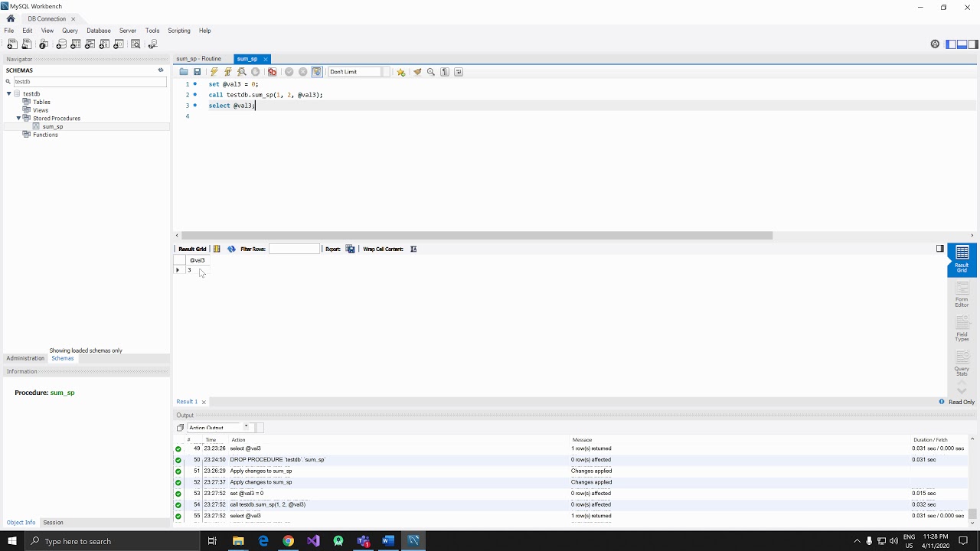Viewport: 980px width, 551px height.
Task: Open an SQL script file from main toolbar
Action: 26,44
